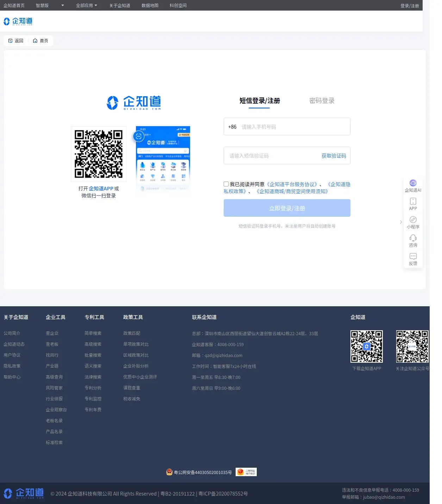
Task: Open 语义搜索 under 专利工具
Action: (93, 366)
